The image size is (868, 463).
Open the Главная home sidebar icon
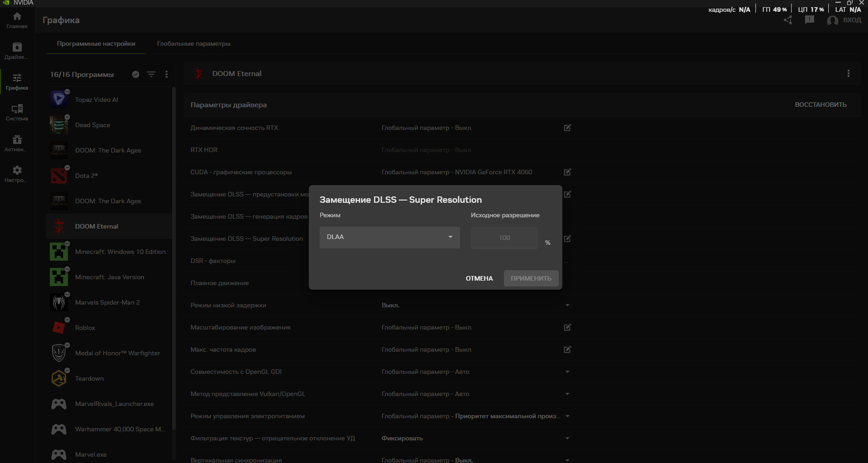(17, 20)
